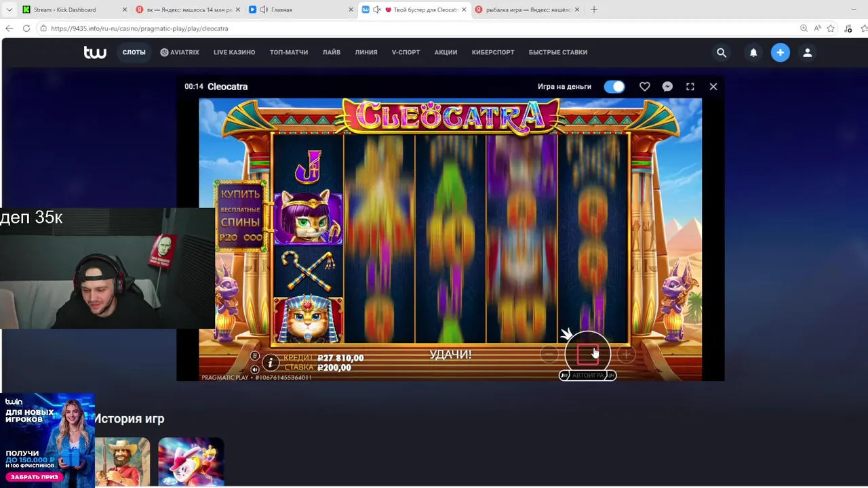This screenshot has width=868, height=488.
Task: Open the LIVE КАЗИНО menu item
Action: pyautogui.click(x=235, y=52)
